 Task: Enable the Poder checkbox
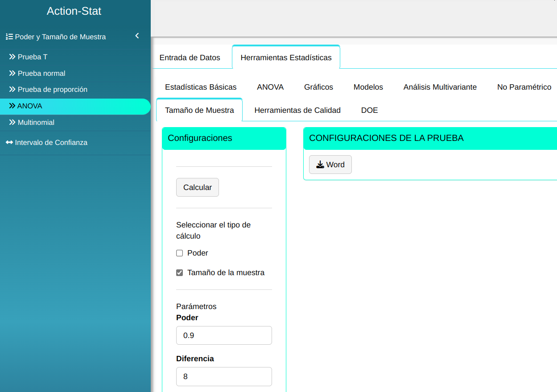(180, 253)
